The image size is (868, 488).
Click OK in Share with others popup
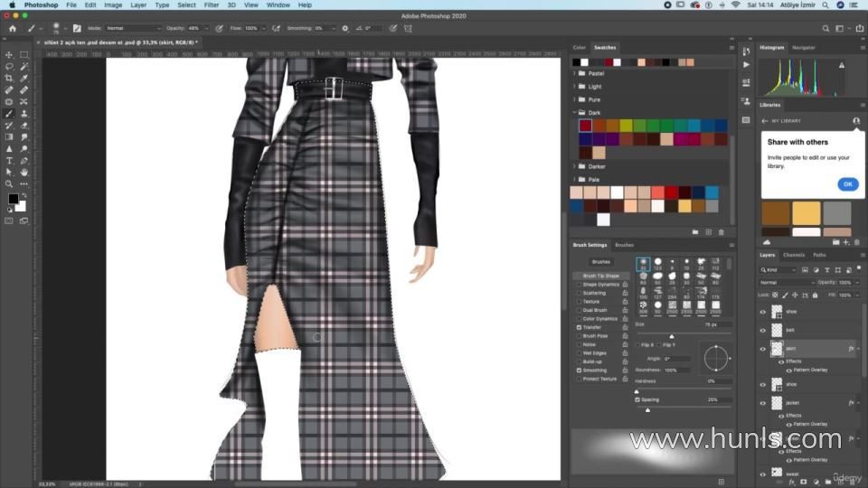(x=847, y=184)
